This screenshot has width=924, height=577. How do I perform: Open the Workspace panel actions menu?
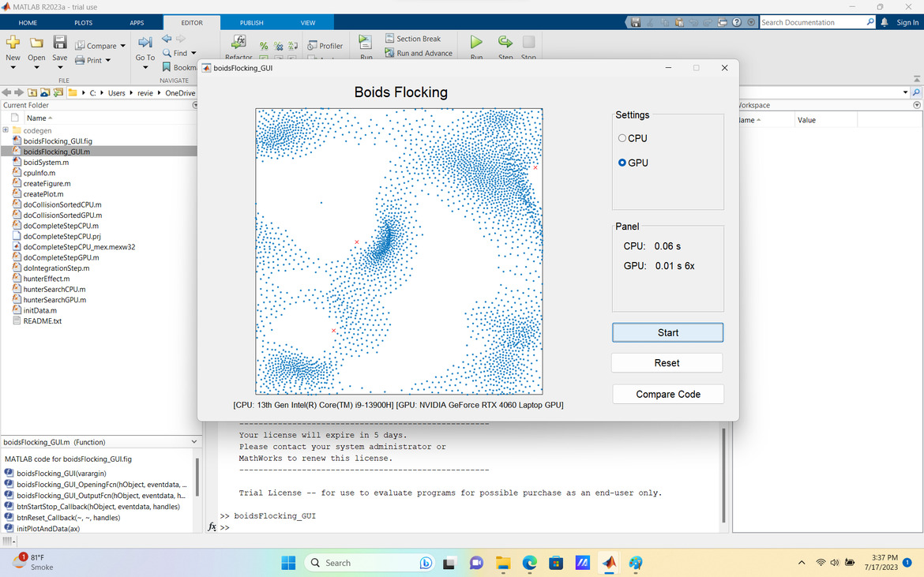(x=916, y=105)
